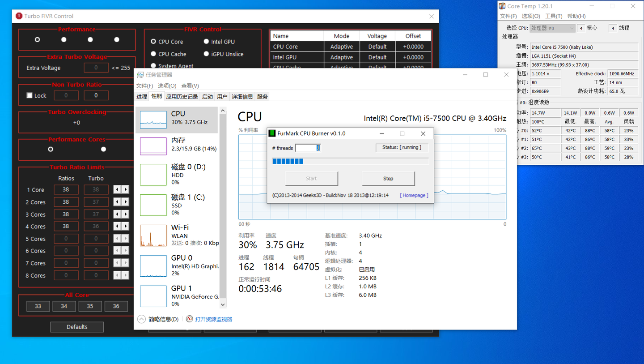
Task: Decrease the 1 Core turbo ratio with the left arrow
Action: [117, 190]
